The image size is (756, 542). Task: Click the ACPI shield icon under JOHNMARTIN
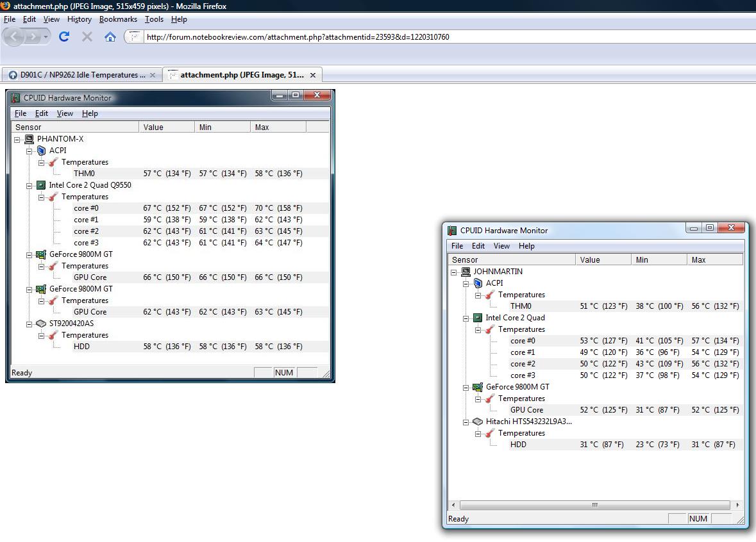click(478, 283)
